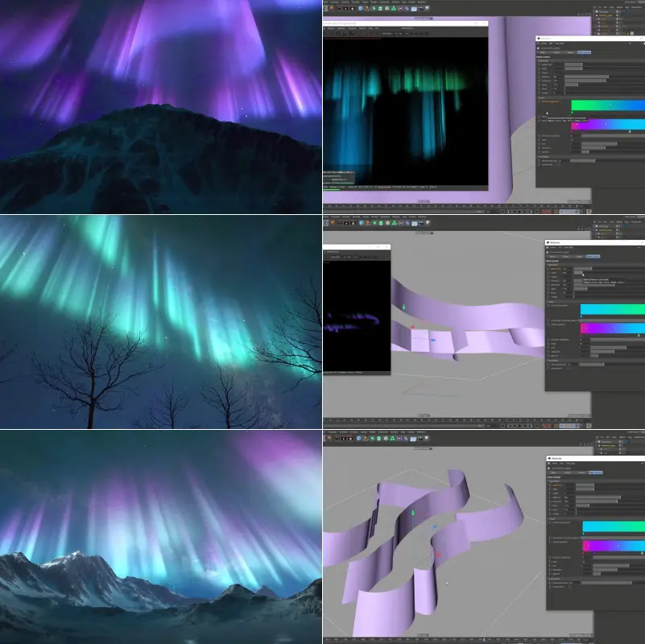Click gear-shaped icon in bottom screenshot toolbar
This screenshot has height=644, width=645.
coord(386,439)
